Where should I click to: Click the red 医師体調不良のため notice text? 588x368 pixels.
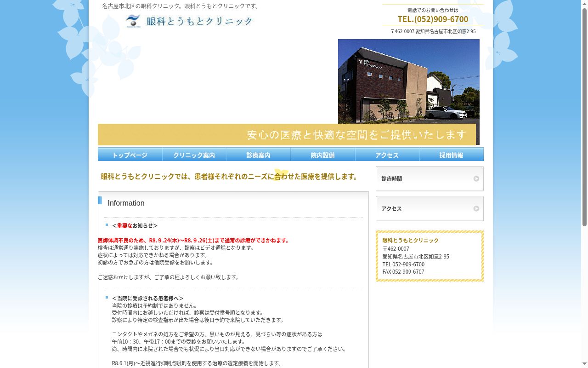click(194, 240)
